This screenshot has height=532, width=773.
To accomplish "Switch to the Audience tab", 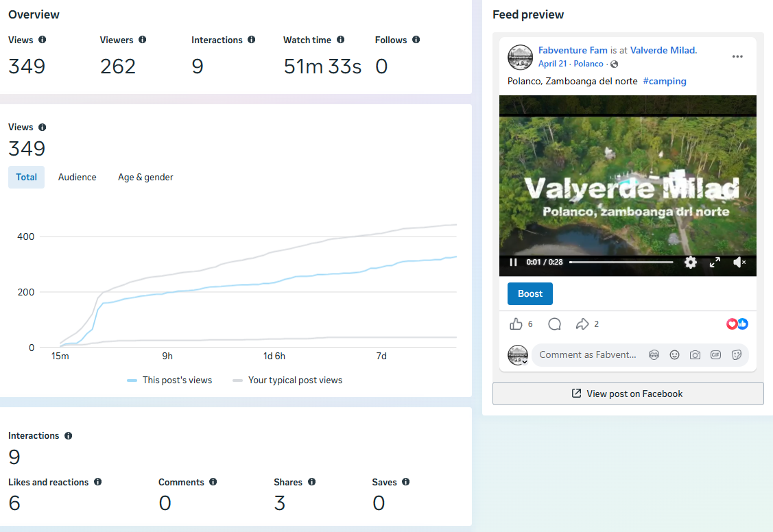I will [x=78, y=178].
